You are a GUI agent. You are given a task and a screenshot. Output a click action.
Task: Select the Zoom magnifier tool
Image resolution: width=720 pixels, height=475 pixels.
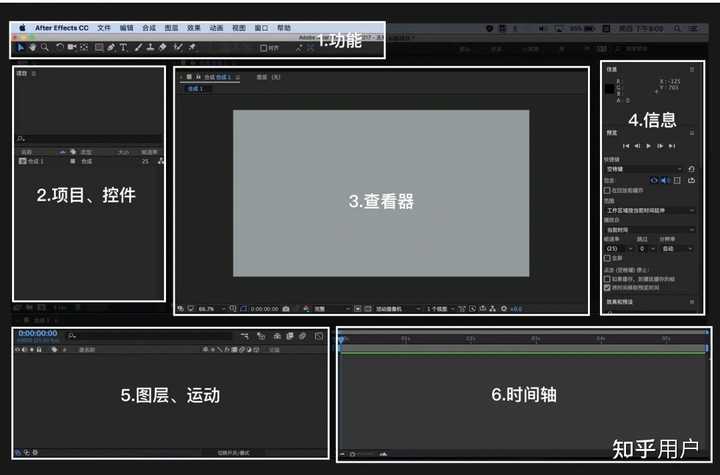(x=45, y=47)
